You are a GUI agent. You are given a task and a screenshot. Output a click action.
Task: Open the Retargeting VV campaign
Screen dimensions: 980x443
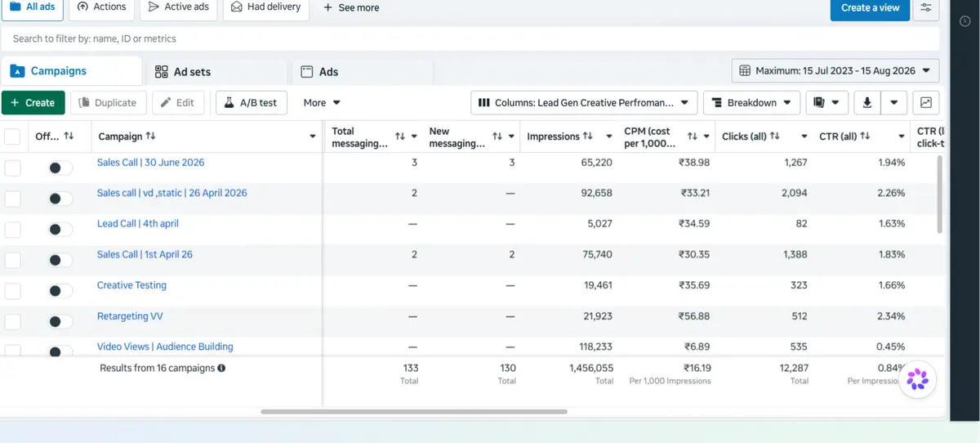pos(129,315)
